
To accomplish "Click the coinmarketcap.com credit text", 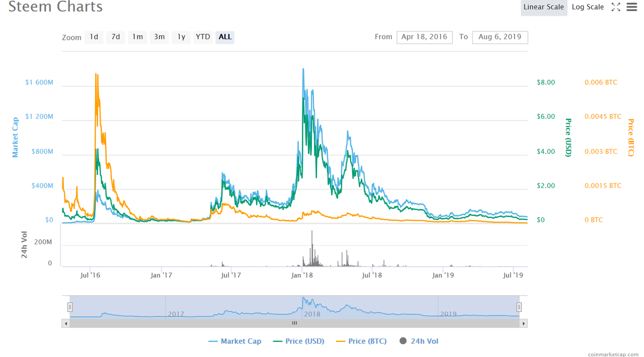I will click(x=614, y=353).
